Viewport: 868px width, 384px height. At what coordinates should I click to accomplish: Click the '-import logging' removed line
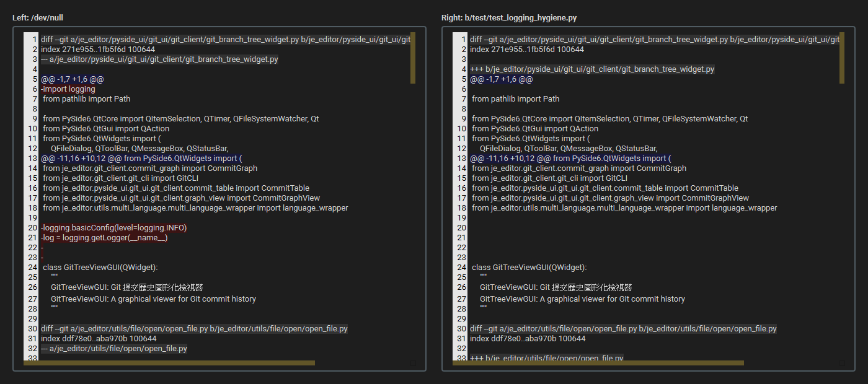click(x=68, y=89)
